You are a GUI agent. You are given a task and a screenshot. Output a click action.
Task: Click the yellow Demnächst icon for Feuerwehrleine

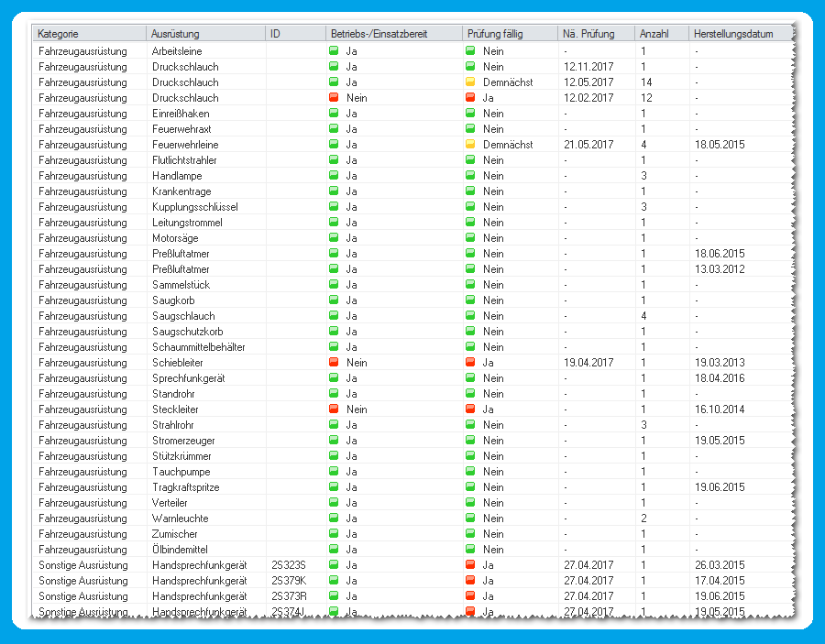click(x=472, y=145)
